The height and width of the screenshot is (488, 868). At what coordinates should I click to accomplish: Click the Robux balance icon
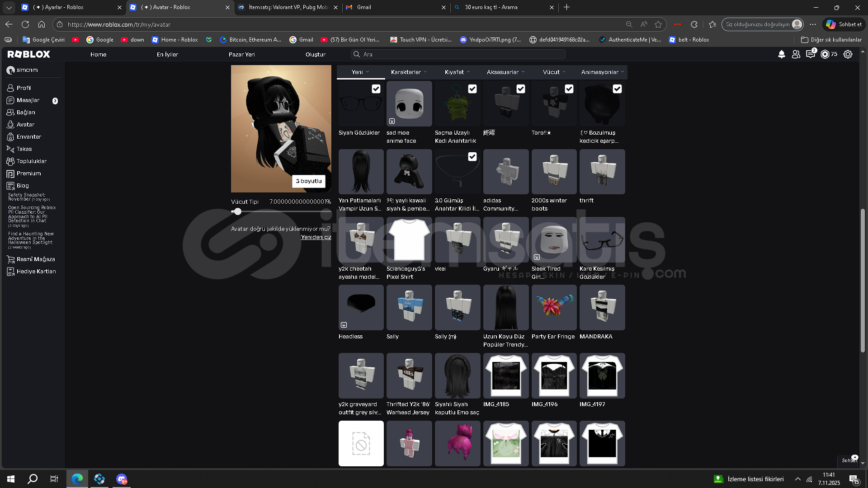[x=825, y=54]
